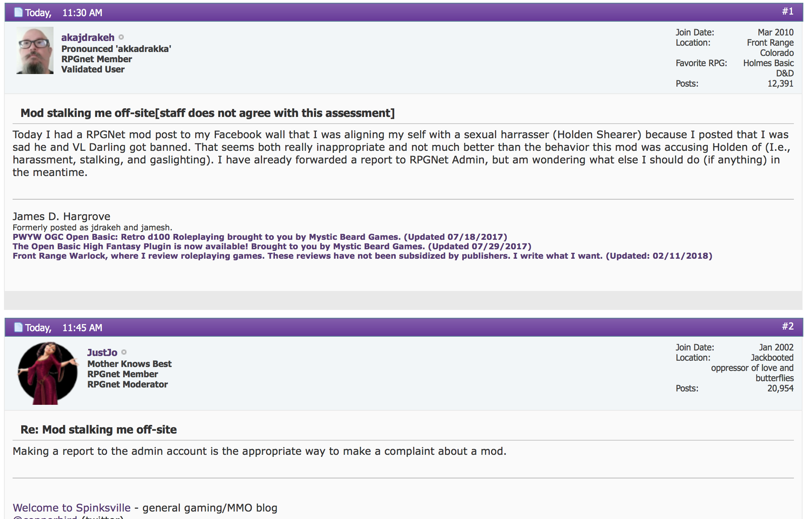Image resolution: width=812 pixels, height=519 pixels.
Task: Open the Open Basic High Fantasy Plugin link
Action: click(x=272, y=246)
